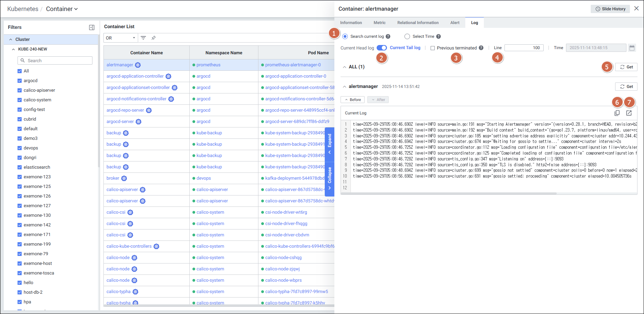Show help for Previous terminated option
Viewport: 644px width, 314px height.
(x=481, y=48)
